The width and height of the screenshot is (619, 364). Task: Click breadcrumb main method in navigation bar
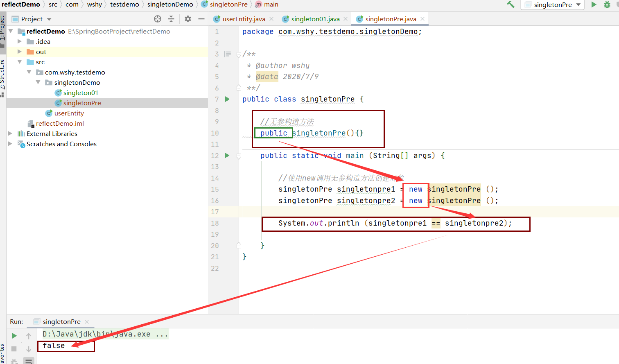point(267,5)
